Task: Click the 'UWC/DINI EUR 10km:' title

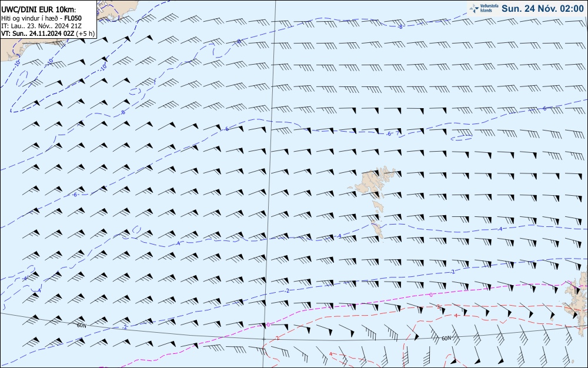Action: coord(39,10)
